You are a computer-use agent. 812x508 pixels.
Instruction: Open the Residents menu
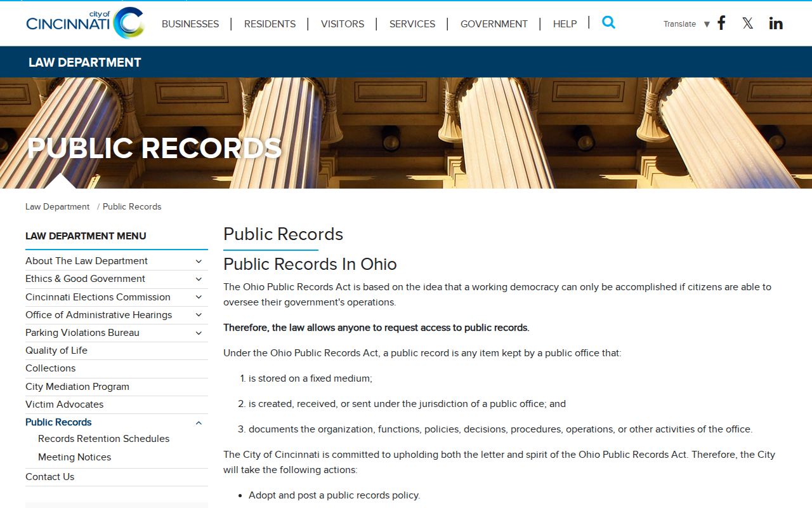click(x=270, y=24)
